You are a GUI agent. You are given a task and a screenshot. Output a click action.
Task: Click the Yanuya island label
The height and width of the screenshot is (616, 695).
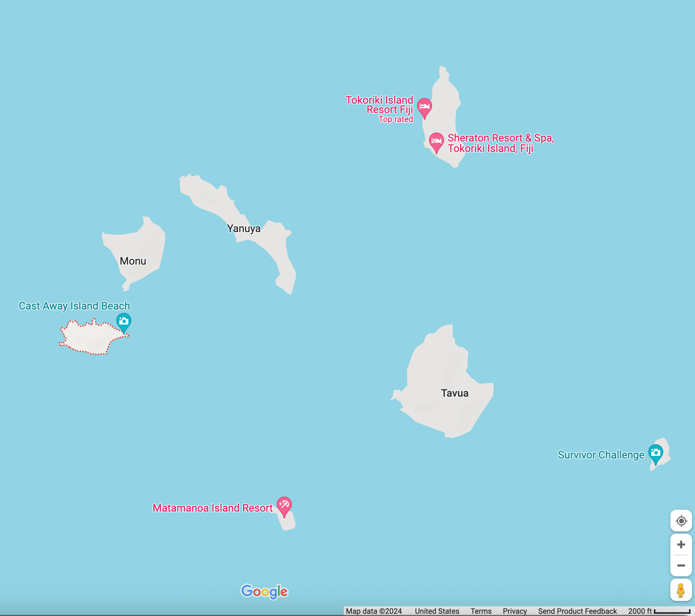244,228
